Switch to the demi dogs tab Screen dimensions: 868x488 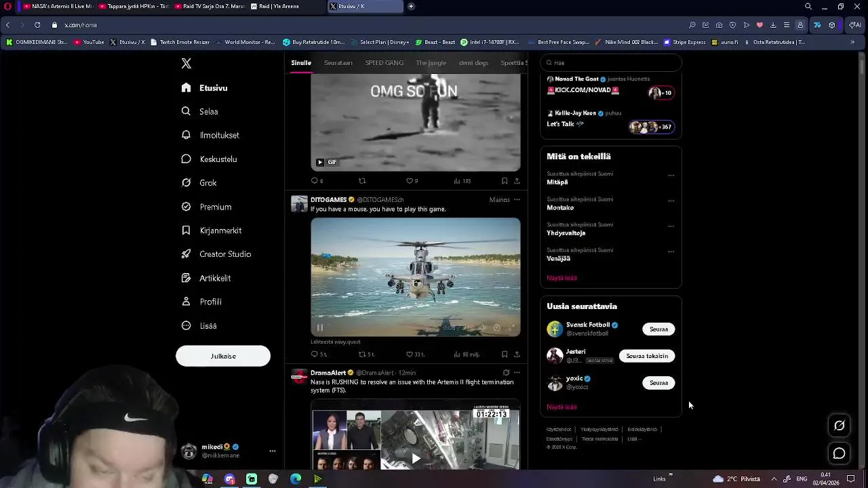coord(473,63)
